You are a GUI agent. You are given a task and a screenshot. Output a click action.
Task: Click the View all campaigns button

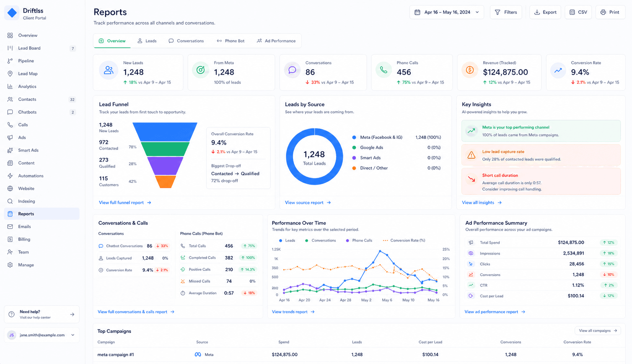(598, 331)
